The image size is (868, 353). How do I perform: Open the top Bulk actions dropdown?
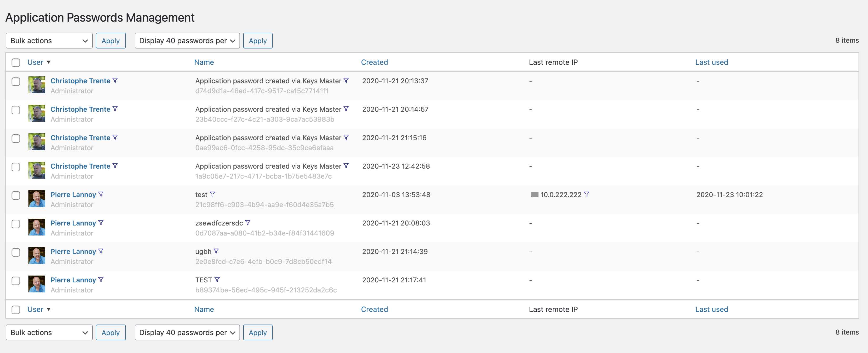tap(49, 41)
